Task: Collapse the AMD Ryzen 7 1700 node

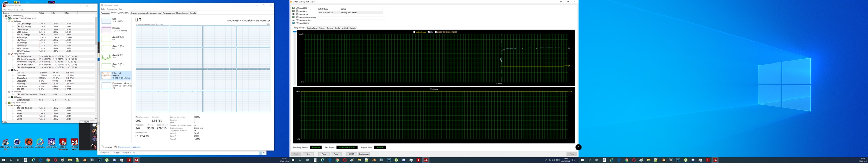Action: [x=6, y=103]
